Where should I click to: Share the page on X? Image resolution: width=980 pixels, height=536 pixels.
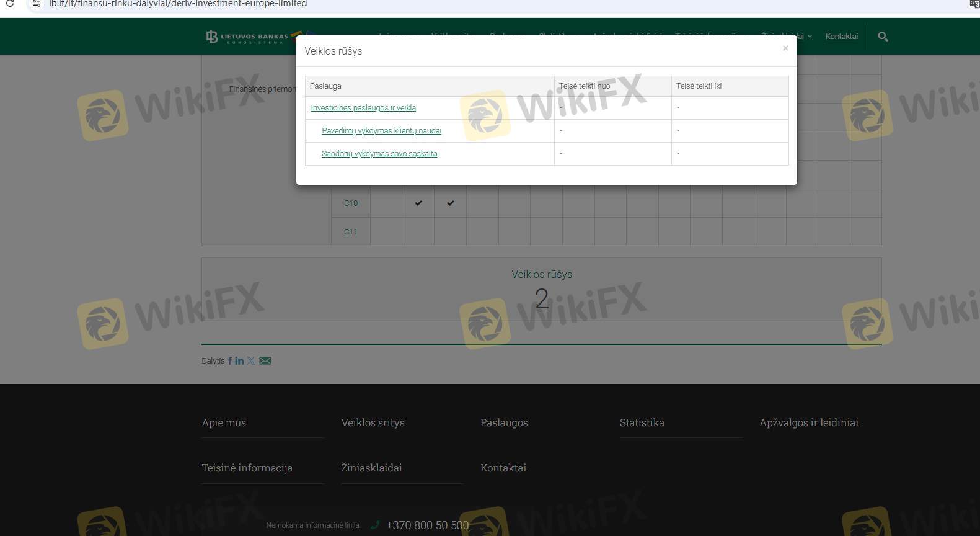pos(250,360)
